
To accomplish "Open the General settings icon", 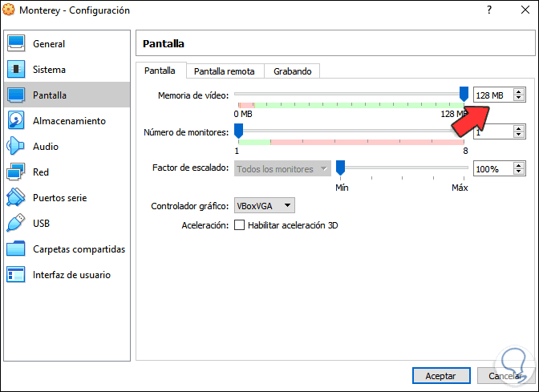I will click(16, 43).
